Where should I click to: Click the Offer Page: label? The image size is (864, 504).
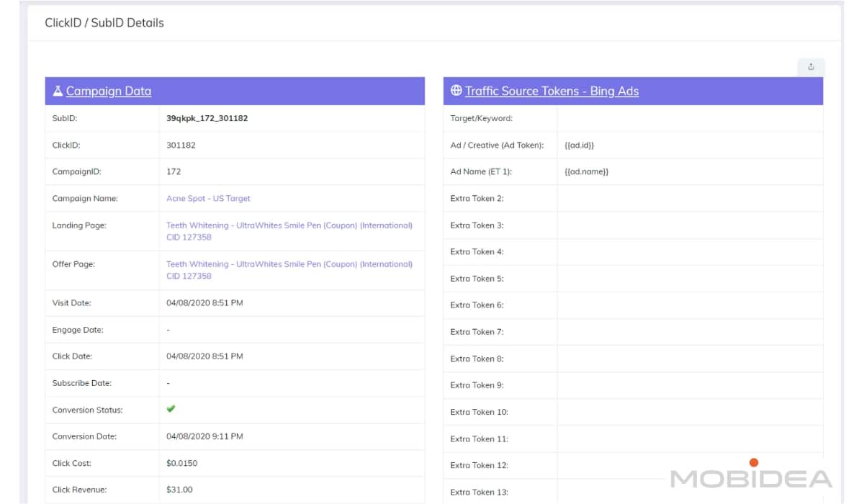point(73,264)
